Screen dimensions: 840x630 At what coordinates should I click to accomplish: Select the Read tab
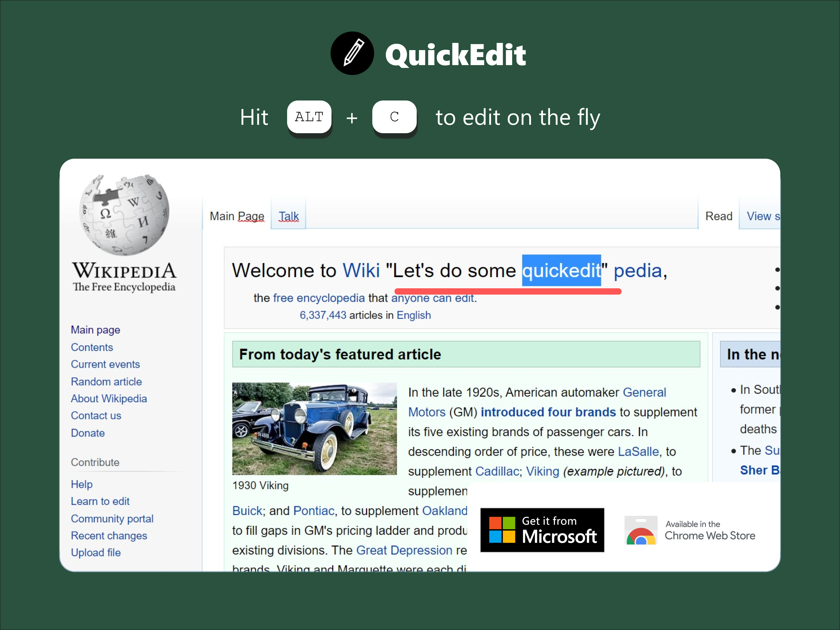pos(718,216)
